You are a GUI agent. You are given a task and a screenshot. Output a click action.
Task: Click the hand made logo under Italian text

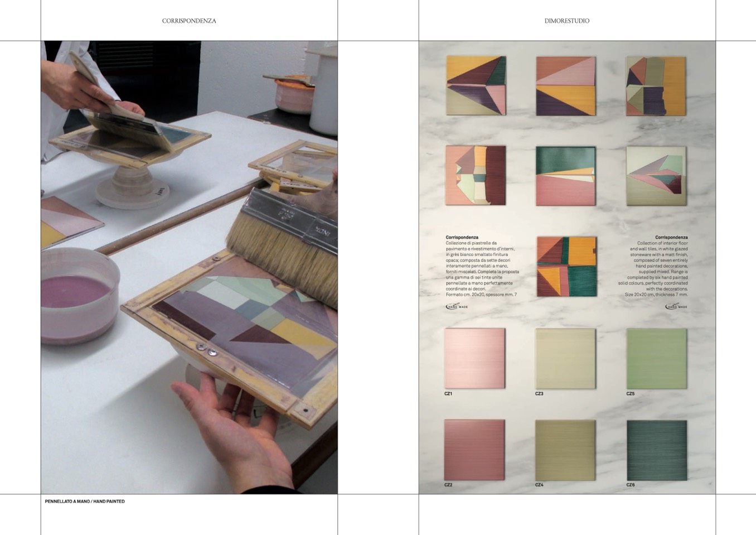point(457,306)
